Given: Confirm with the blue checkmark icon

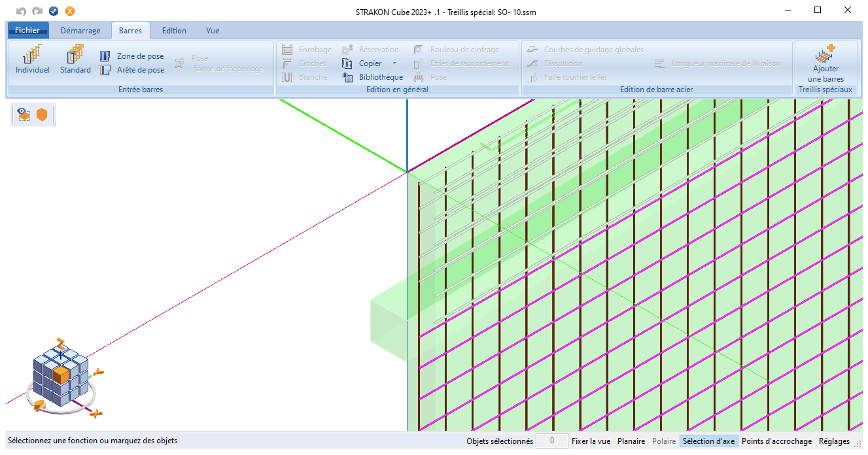Looking at the screenshot, I should pos(54,11).
